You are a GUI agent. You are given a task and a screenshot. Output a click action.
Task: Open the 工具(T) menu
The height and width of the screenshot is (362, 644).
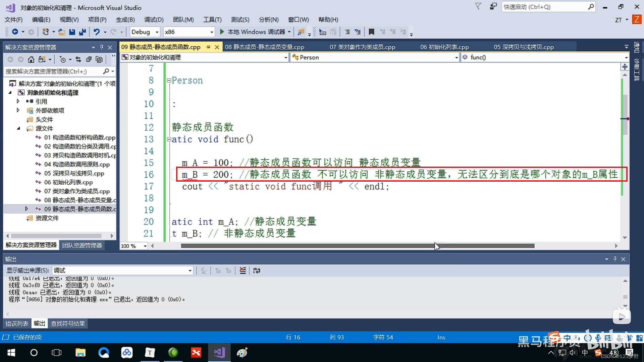[x=212, y=19]
